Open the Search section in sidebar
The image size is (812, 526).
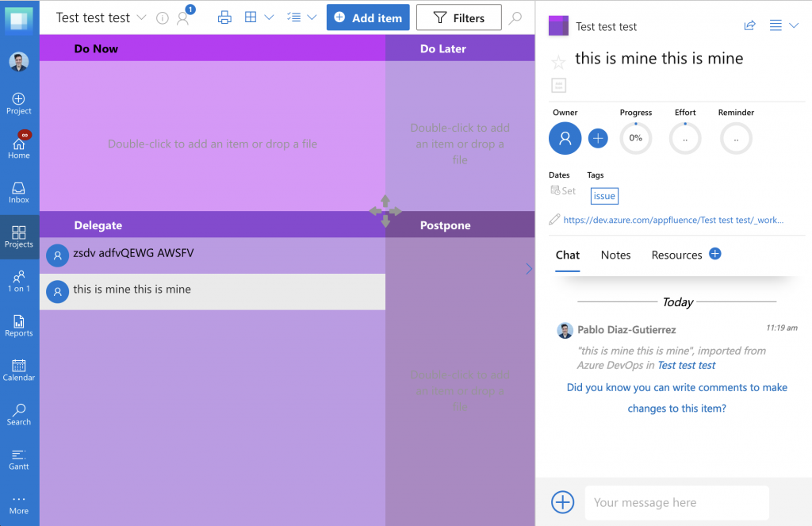[x=18, y=416]
